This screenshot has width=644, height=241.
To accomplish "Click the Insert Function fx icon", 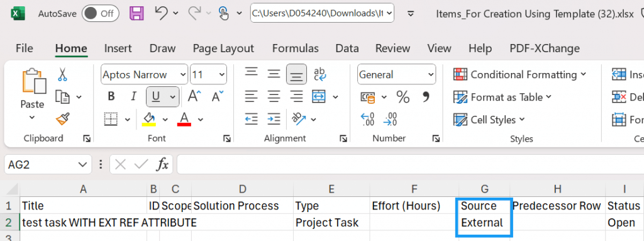I will (163, 165).
